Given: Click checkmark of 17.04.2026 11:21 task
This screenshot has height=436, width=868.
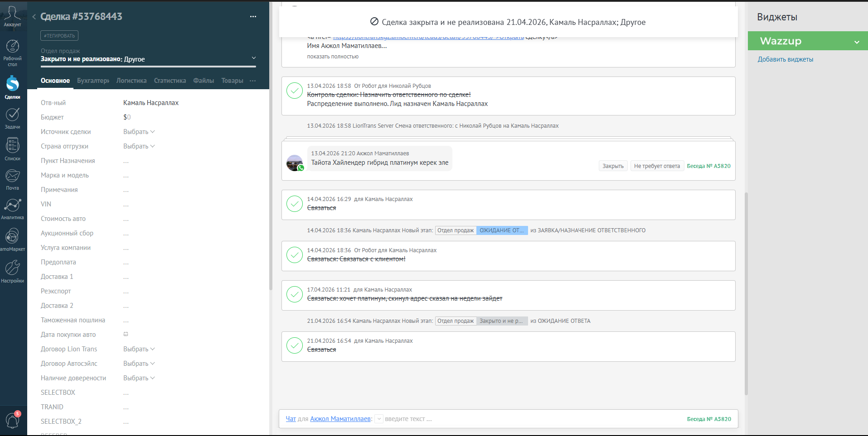Looking at the screenshot, I should click(x=295, y=294).
